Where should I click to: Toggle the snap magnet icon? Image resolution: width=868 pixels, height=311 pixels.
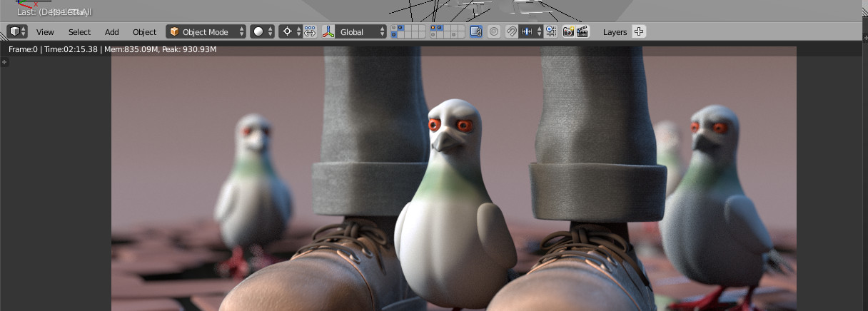click(511, 32)
